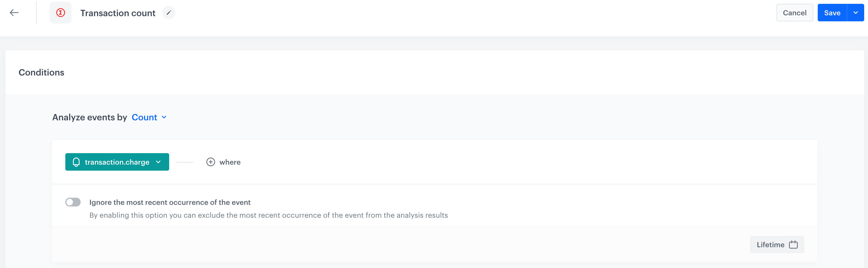Image resolution: width=868 pixels, height=268 pixels.
Task: Click the 'Analyze events by' label
Action: click(90, 117)
